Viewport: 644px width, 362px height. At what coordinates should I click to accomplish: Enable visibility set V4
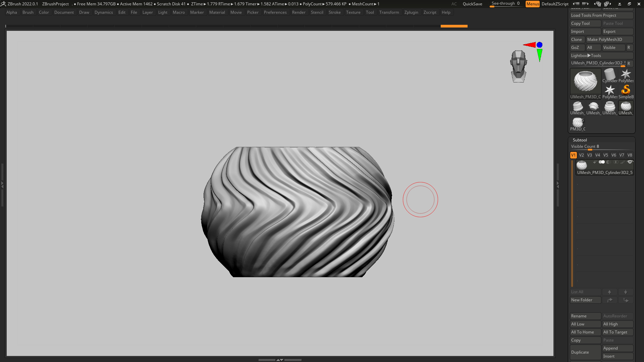click(597, 155)
